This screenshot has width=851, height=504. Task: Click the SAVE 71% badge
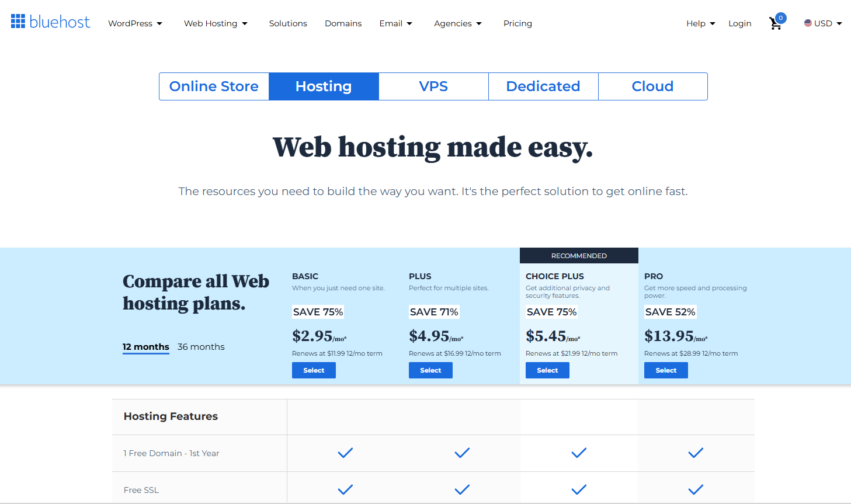point(434,312)
